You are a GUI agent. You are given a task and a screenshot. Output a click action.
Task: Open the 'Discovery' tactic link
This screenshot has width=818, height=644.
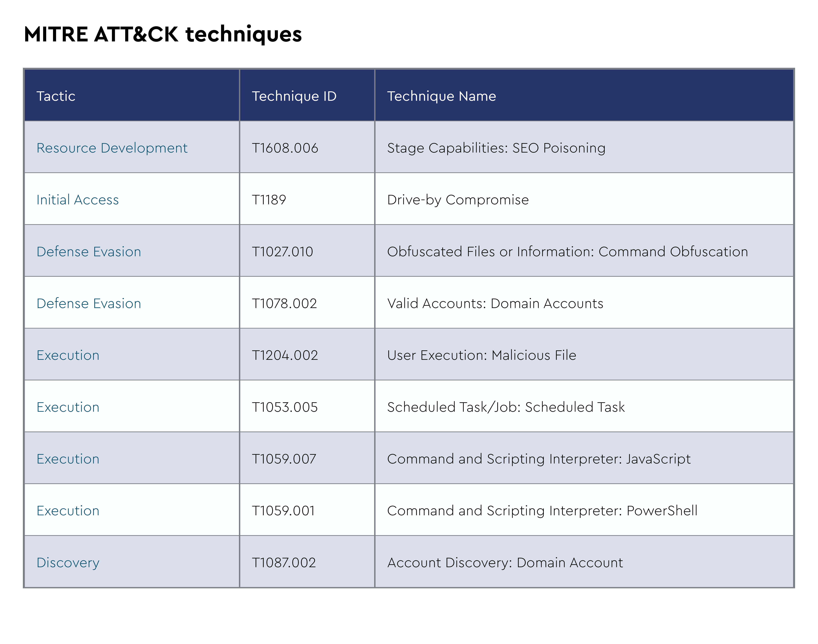click(x=68, y=563)
